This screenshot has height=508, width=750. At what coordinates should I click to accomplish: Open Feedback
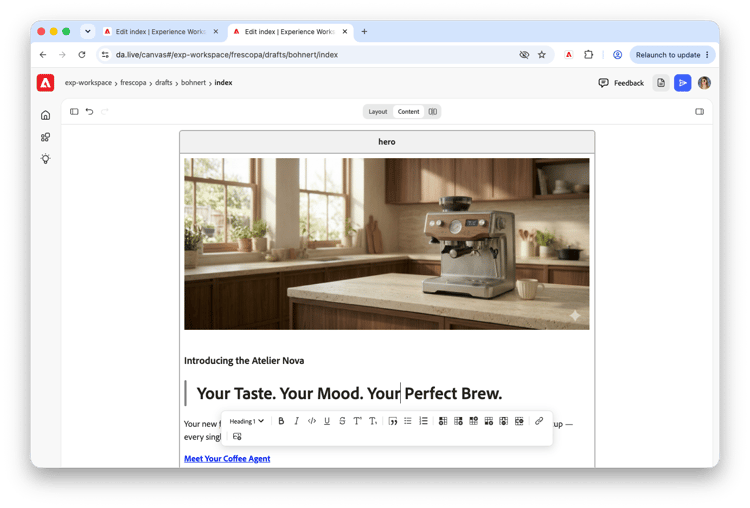point(621,83)
